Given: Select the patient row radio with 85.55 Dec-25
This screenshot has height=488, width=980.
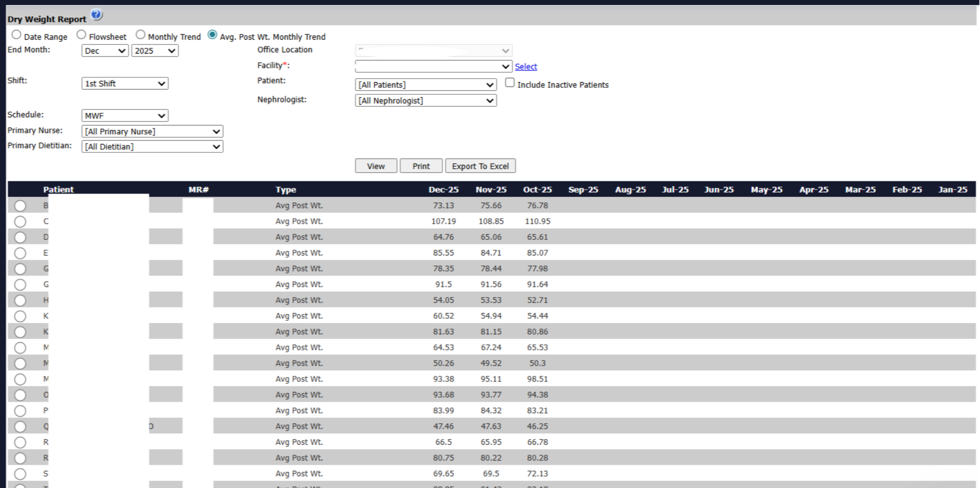Looking at the screenshot, I should pyautogui.click(x=20, y=253).
